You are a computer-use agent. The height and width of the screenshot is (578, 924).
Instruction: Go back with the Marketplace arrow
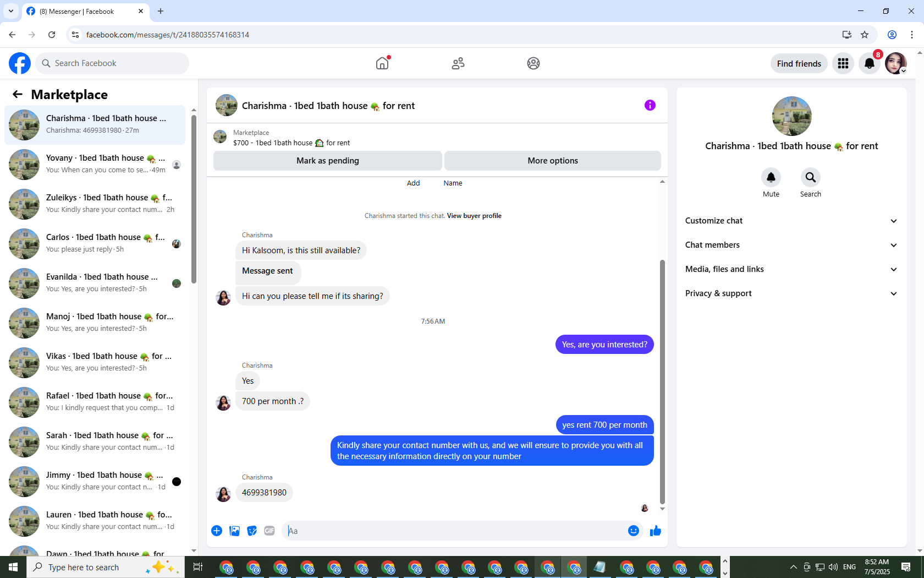coord(18,94)
